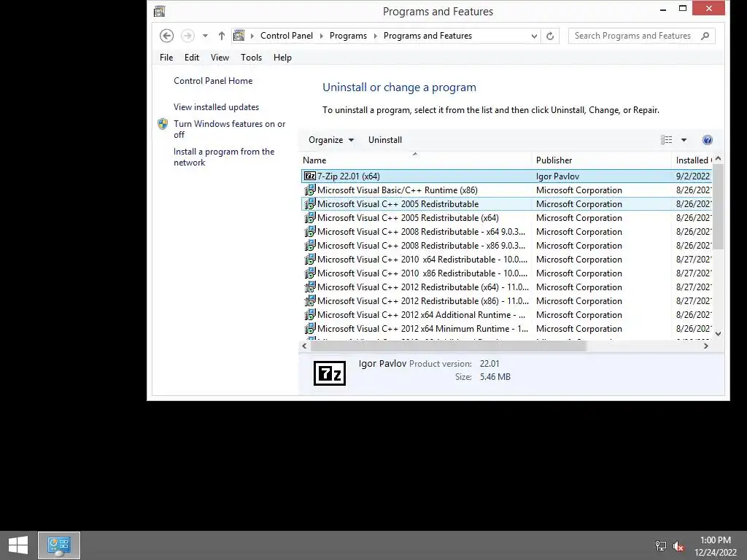Click the horizontal scrollbar left arrow

pyautogui.click(x=304, y=346)
